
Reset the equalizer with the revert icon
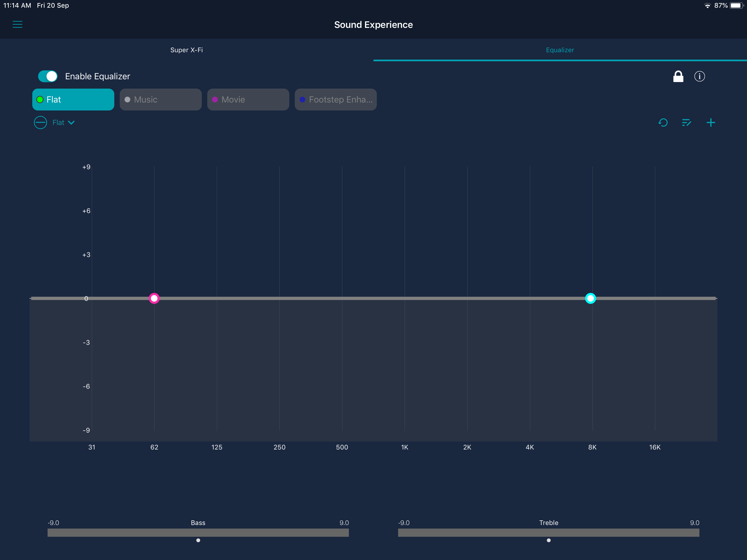663,122
